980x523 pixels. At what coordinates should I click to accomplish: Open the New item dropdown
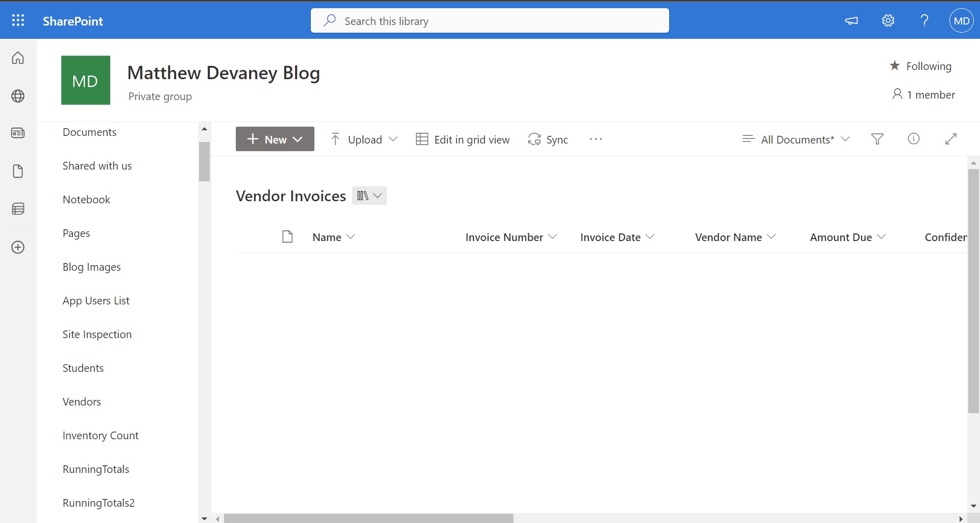275,139
